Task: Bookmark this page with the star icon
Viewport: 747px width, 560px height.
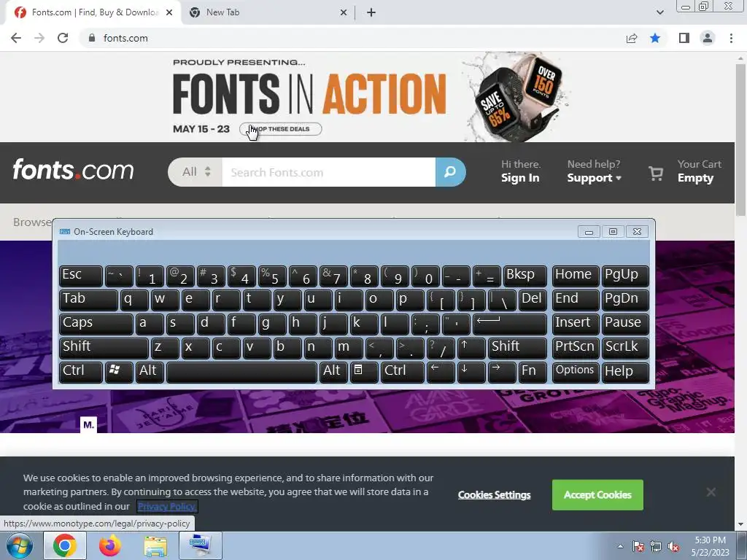Action: point(655,38)
